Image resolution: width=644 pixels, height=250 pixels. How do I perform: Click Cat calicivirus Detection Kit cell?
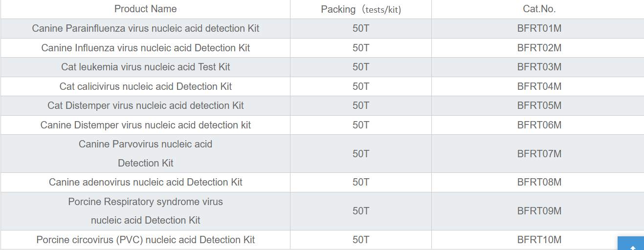click(146, 86)
